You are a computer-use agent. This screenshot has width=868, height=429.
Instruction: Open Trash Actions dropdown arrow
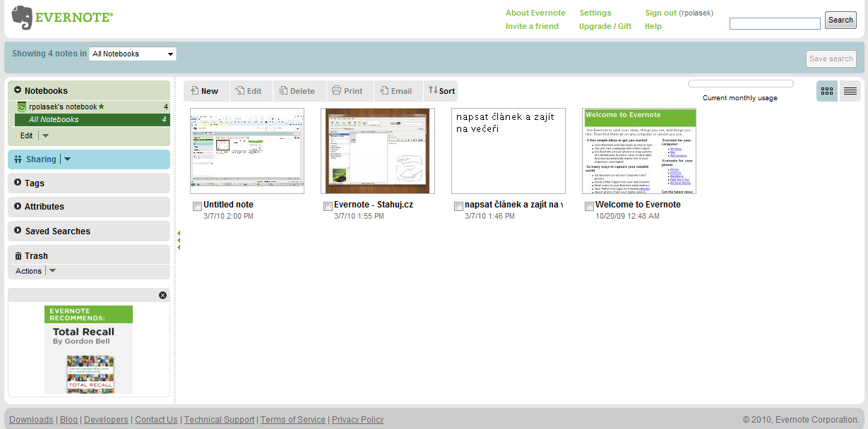[x=52, y=271]
